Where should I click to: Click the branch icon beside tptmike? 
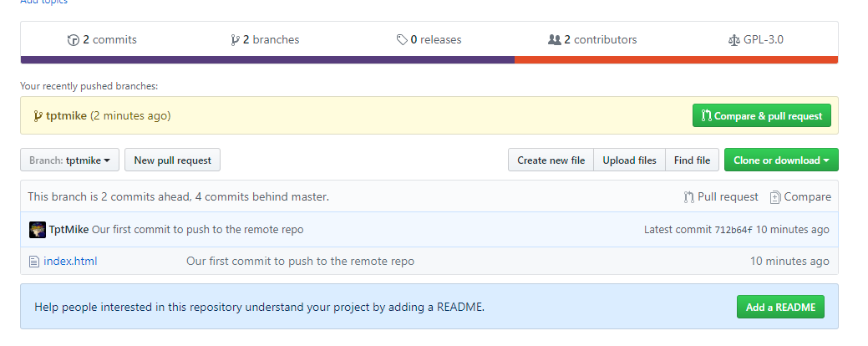click(x=38, y=116)
